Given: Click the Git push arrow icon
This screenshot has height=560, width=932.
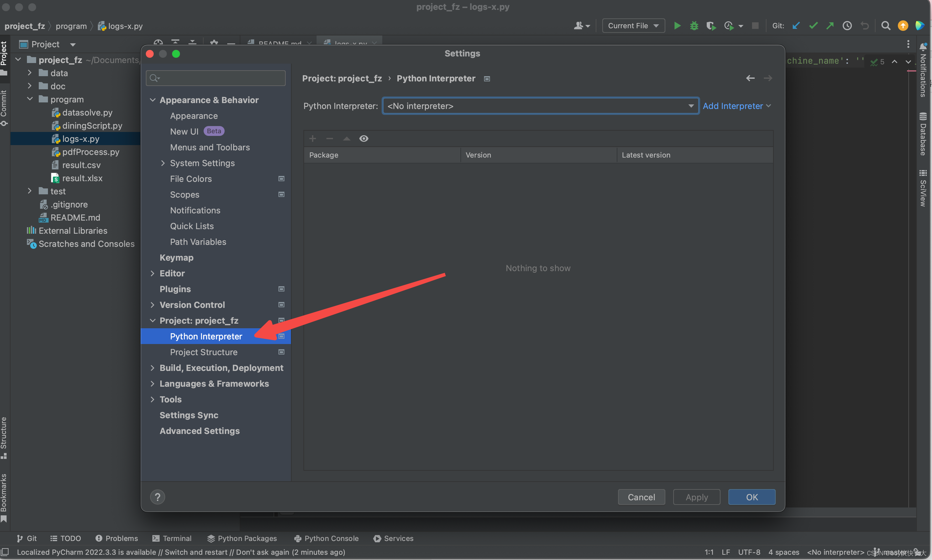Looking at the screenshot, I should coord(830,26).
